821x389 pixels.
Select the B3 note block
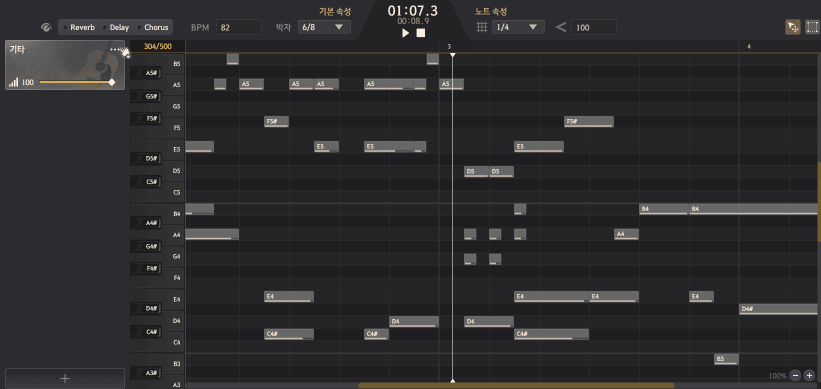pos(726,359)
